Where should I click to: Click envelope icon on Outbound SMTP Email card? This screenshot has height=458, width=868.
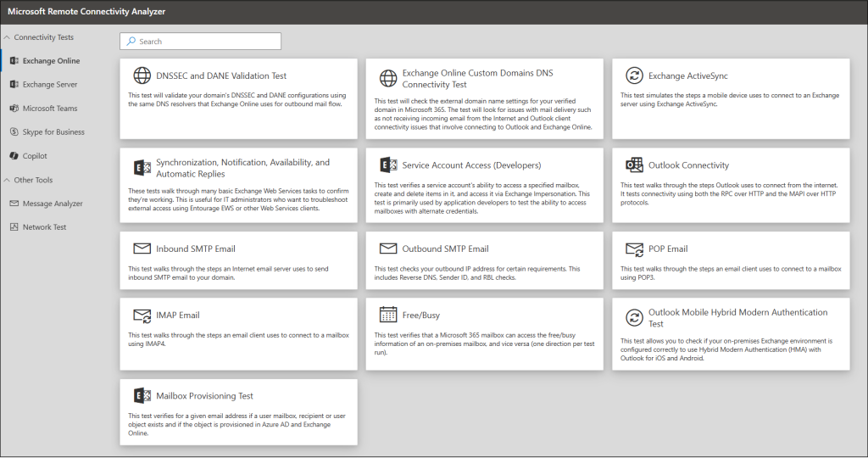[x=388, y=249]
